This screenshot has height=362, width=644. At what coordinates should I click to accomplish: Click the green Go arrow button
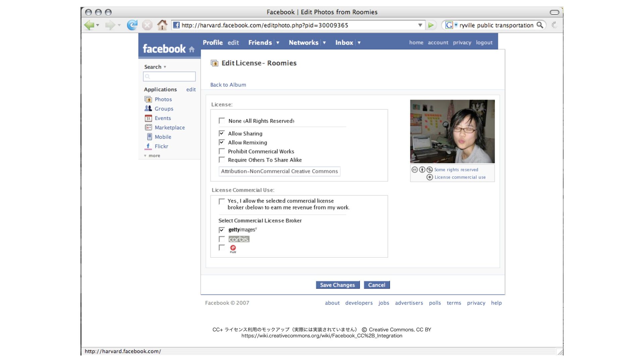pos(431,25)
